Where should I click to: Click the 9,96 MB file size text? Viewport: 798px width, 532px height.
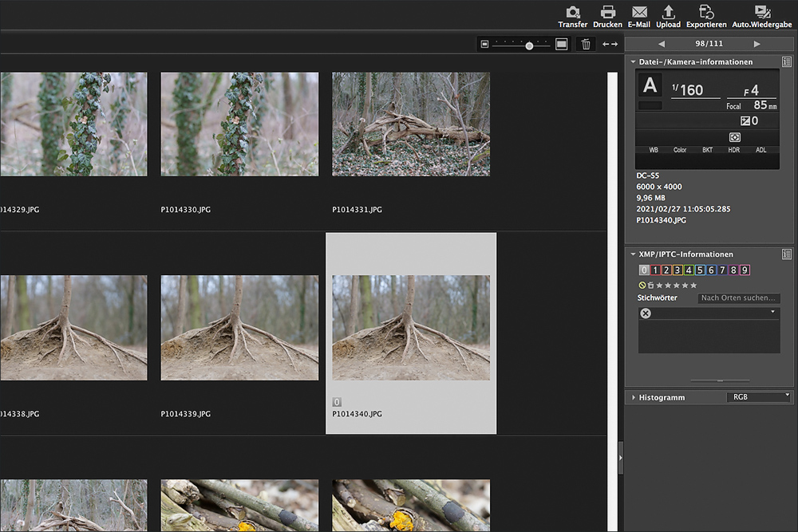coord(651,198)
